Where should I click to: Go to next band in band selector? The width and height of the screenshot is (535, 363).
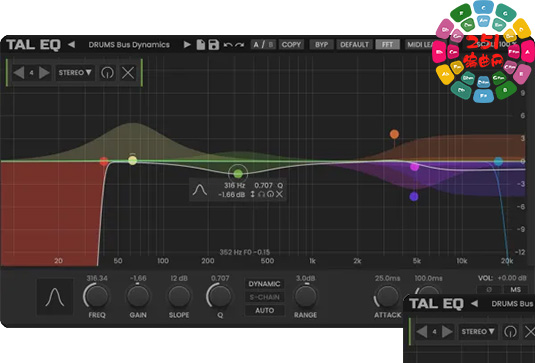[44, 73]
